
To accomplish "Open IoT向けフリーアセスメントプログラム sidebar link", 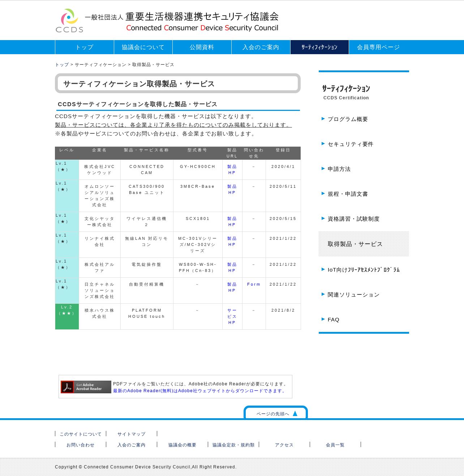I will 364,270.
